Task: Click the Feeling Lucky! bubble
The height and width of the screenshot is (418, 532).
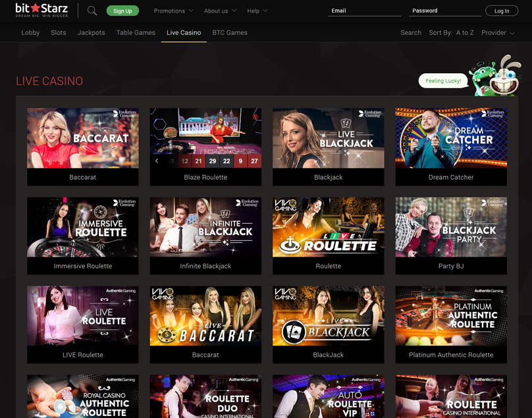Action: (x=443, y=81)
